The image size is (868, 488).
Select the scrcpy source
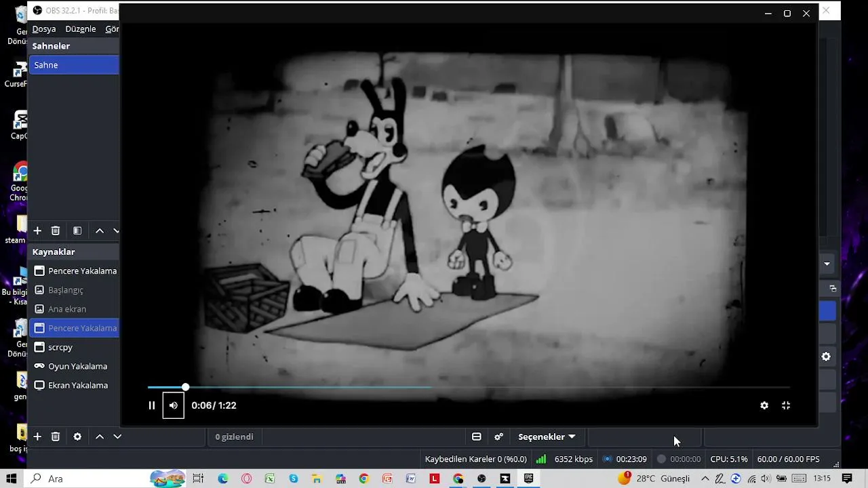coord(74,347)
